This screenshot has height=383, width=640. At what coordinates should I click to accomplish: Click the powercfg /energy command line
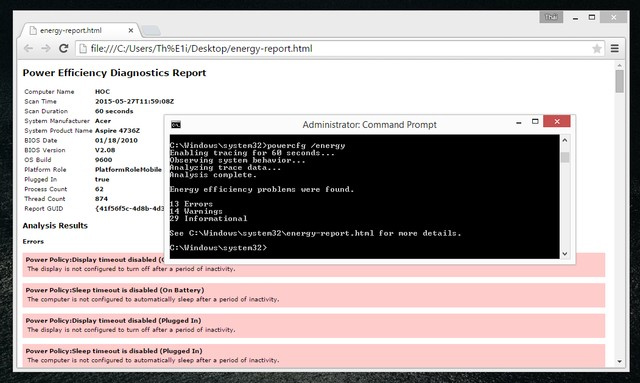coord(258,145)
